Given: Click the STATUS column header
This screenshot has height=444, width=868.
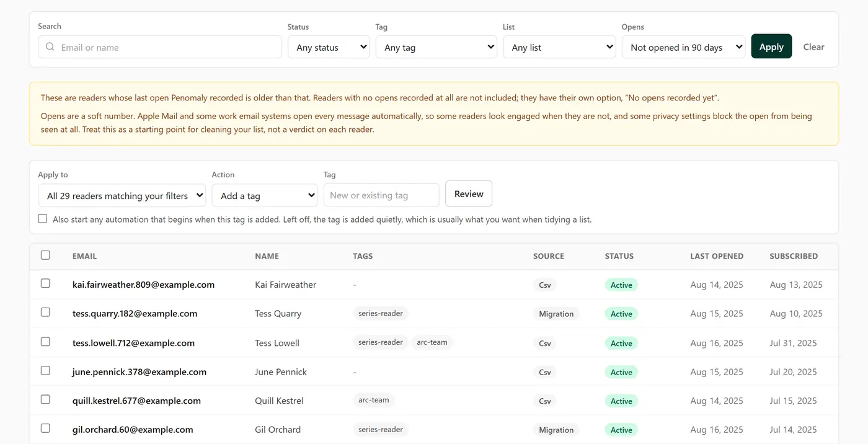Looking at the screenshot, I should 619,256.
